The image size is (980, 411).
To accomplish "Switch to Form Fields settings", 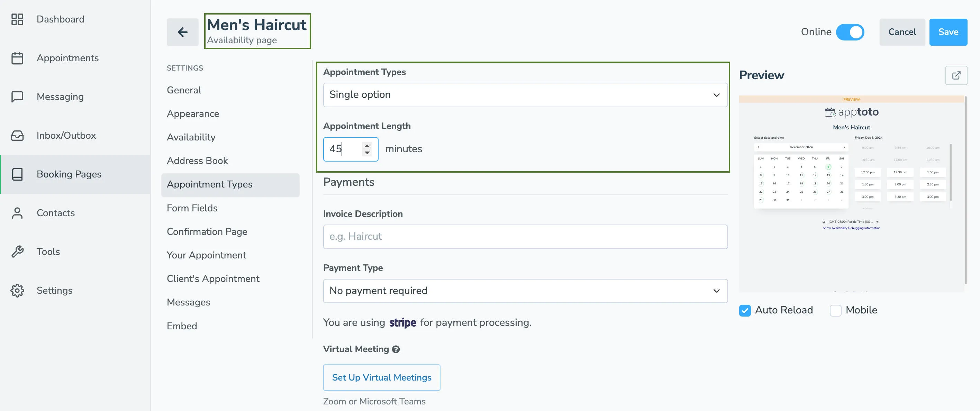I will point(192,208).
